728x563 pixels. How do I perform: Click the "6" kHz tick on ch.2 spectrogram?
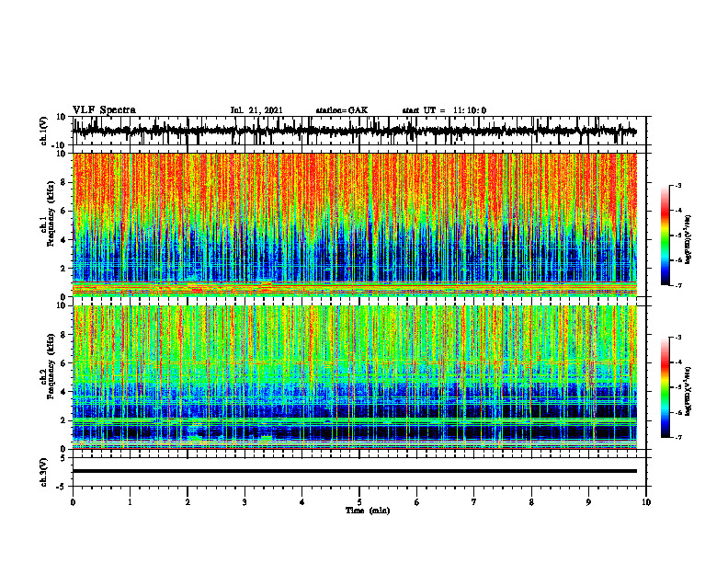pos(64,363)
